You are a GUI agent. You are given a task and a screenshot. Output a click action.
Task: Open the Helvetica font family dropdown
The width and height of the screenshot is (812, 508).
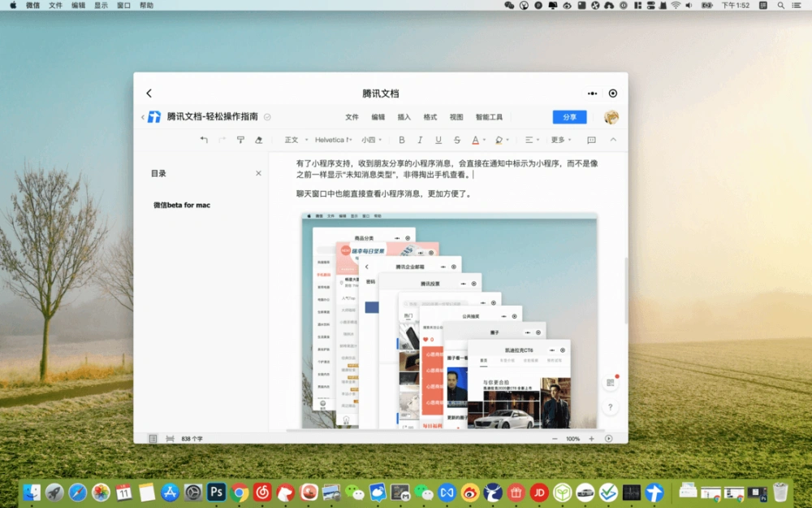(x=334, y=140)
